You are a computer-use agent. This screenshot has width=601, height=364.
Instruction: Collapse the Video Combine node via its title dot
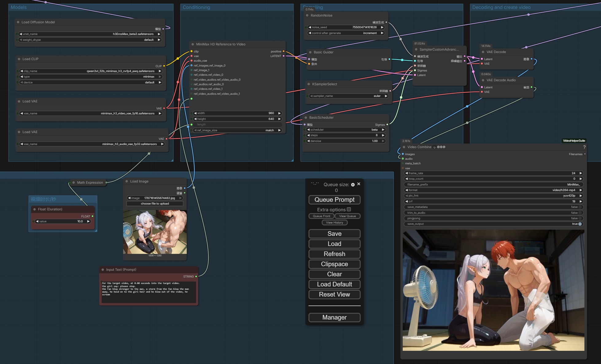(404, 147)
